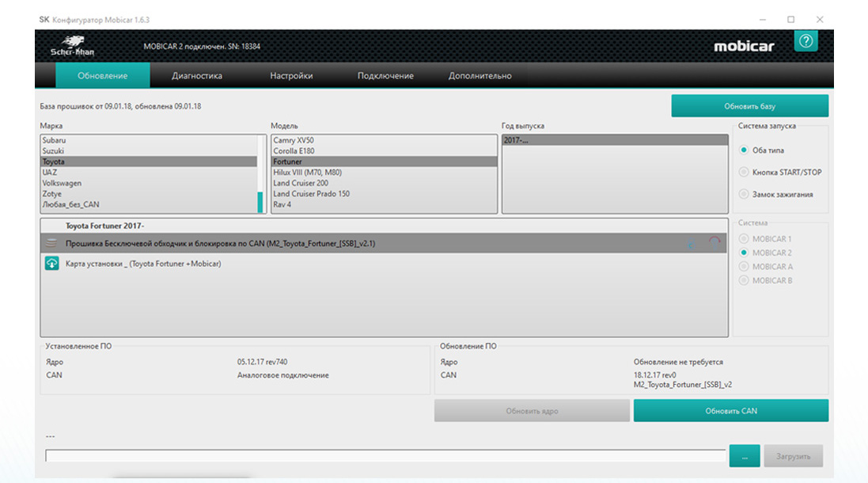Click the SK app icon in title bar

pyautogui.click(x=44, y=19)
